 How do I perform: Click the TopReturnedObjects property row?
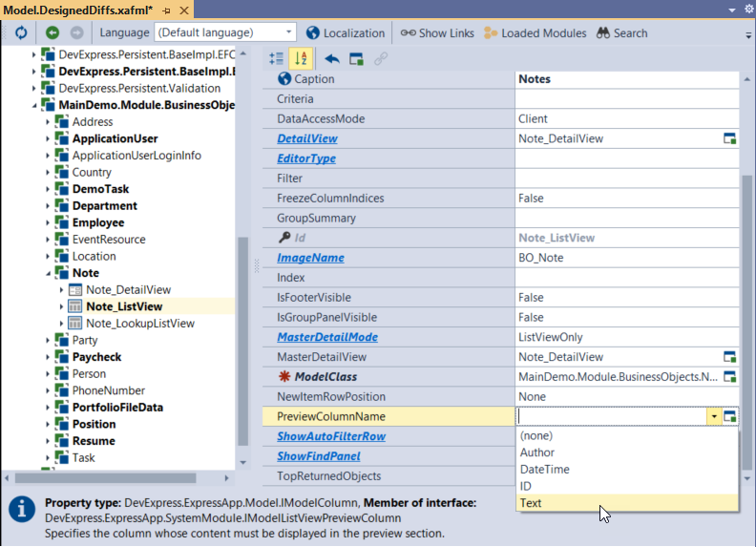coord(388,476)
